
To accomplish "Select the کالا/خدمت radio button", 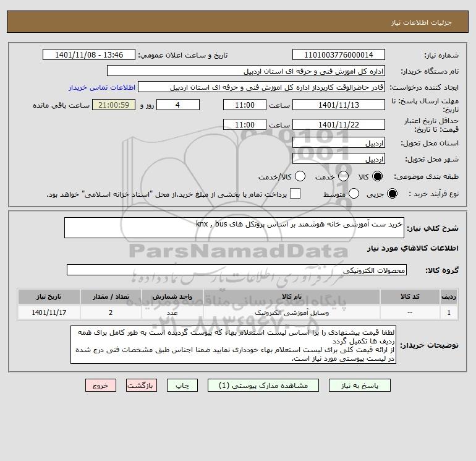I will (300, 176).
